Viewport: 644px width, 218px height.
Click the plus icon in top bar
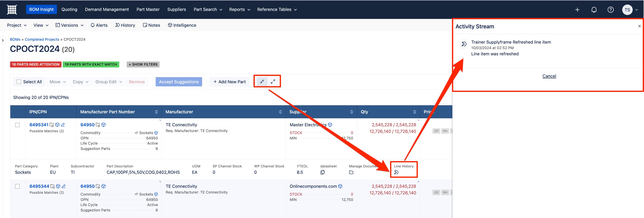(x=577, y=10)
